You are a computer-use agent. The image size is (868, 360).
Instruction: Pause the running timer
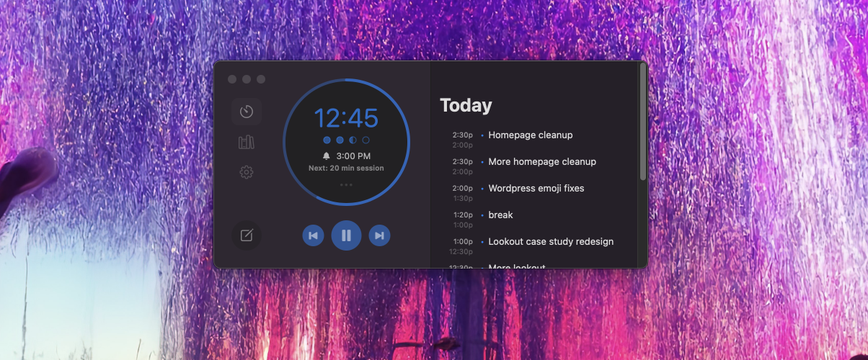coord(346,235)
